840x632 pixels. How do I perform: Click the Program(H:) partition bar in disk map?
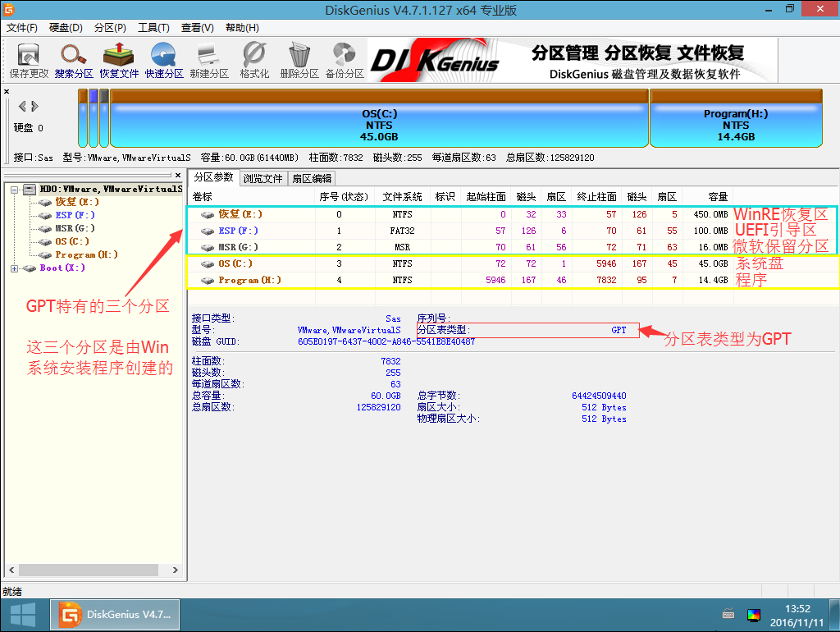736,118
